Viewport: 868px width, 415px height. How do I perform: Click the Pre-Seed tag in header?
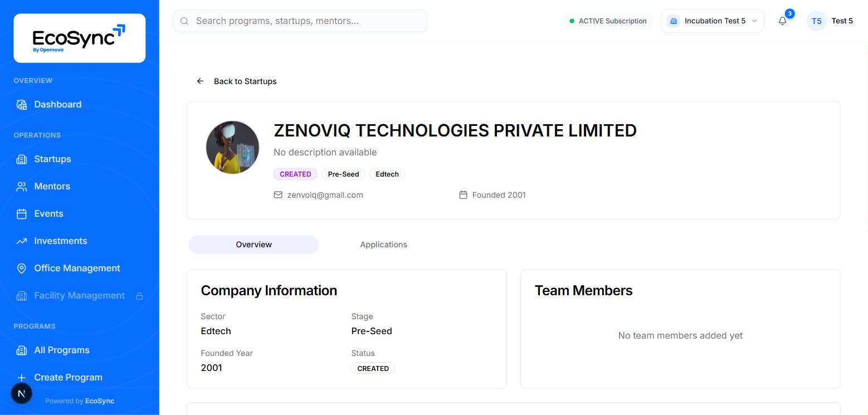[343, 174]
